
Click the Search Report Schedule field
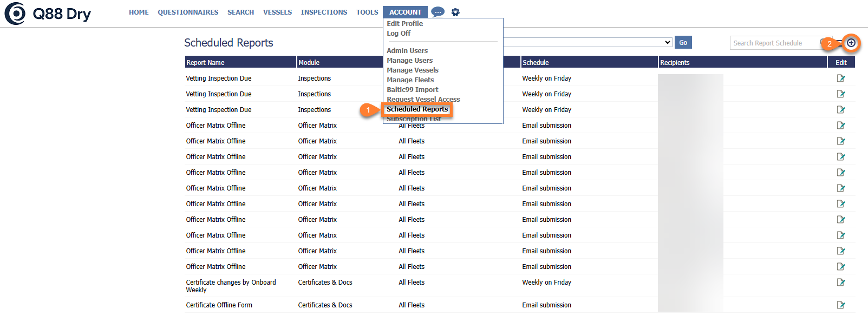click(774, 43)
